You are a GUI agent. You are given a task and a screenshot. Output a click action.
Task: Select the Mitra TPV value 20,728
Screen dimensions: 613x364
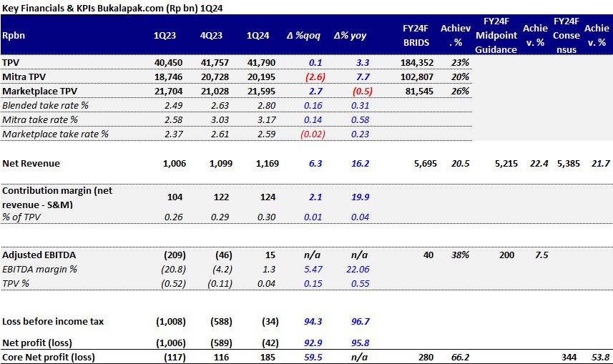(x=215, y=77)
